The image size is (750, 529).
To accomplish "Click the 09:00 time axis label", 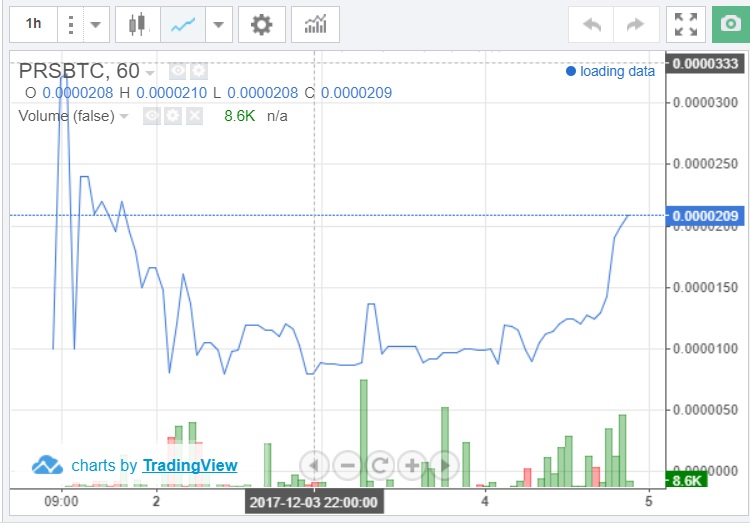I will pyautogui.click(x=61, y=502).
